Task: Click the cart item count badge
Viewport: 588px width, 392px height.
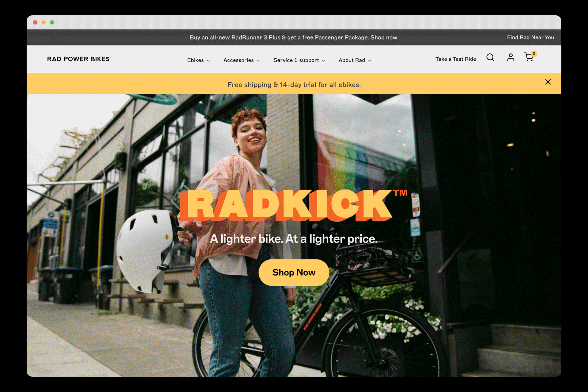Action: [534, 53]
